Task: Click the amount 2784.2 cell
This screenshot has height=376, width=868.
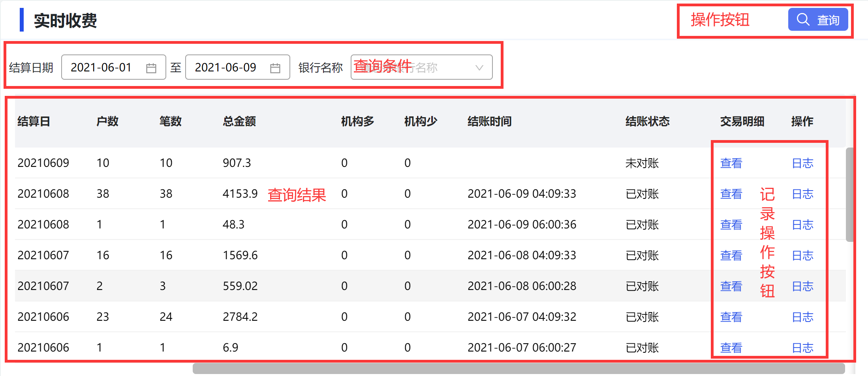Action: pyautogui.click(x=240, y=317)
